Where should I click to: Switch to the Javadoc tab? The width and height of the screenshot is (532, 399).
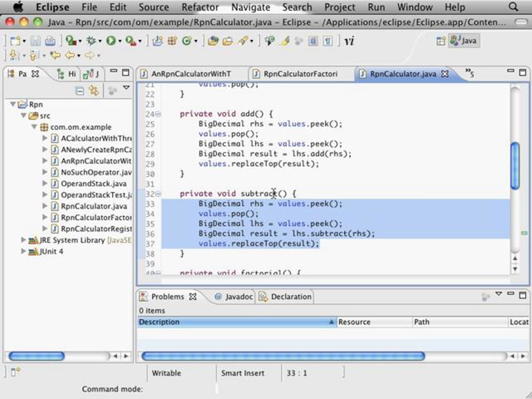point(234,297)
